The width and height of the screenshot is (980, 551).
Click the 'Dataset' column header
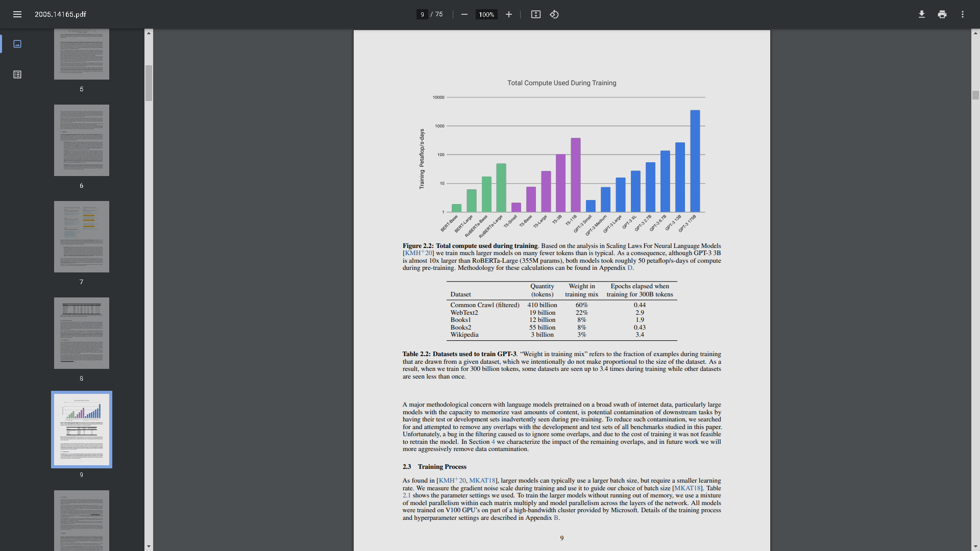[460, 294]
